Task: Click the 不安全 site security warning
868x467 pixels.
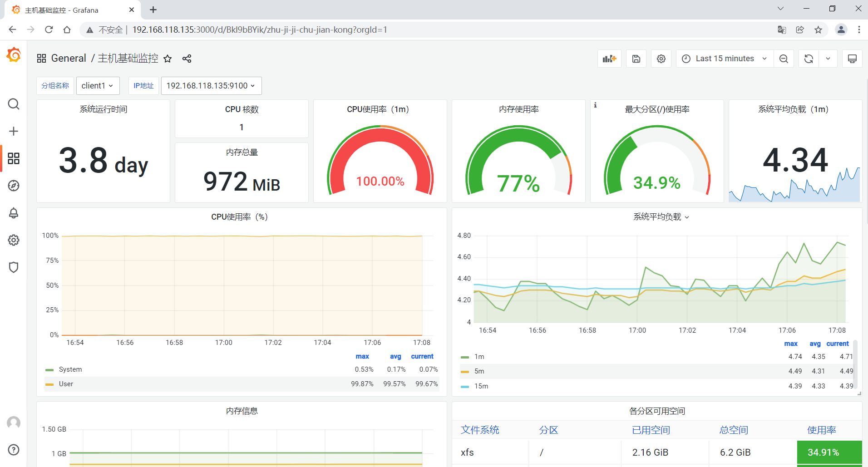Action: tap(105, 29)
